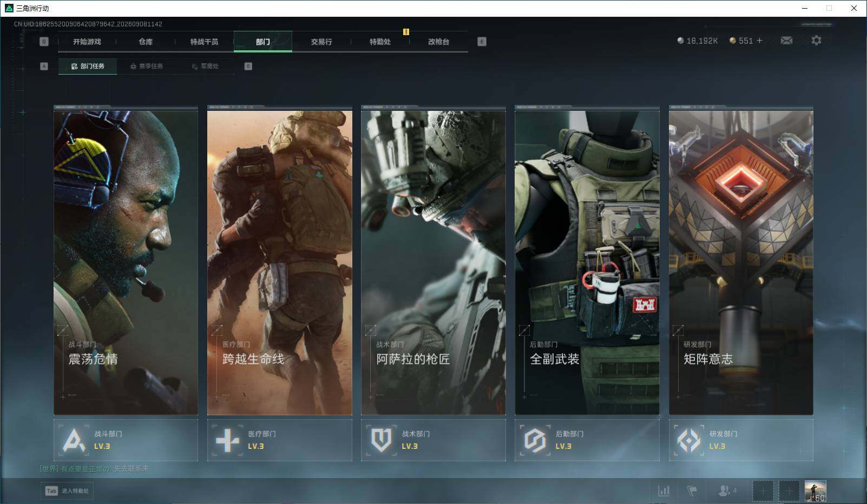The width and height of the screenshot is (867, 504).
Task: Go to the 特战干员 tab
Action: 204,42
